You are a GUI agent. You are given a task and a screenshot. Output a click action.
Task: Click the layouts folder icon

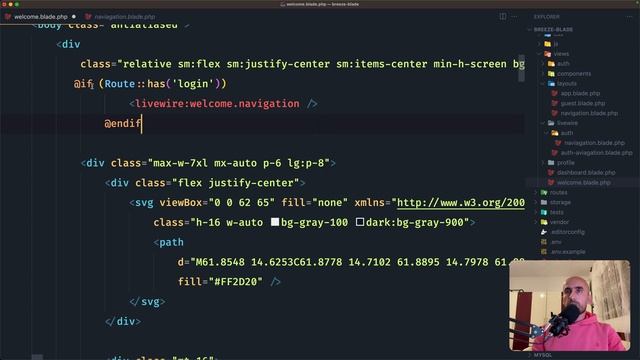[x=551, y=83]
